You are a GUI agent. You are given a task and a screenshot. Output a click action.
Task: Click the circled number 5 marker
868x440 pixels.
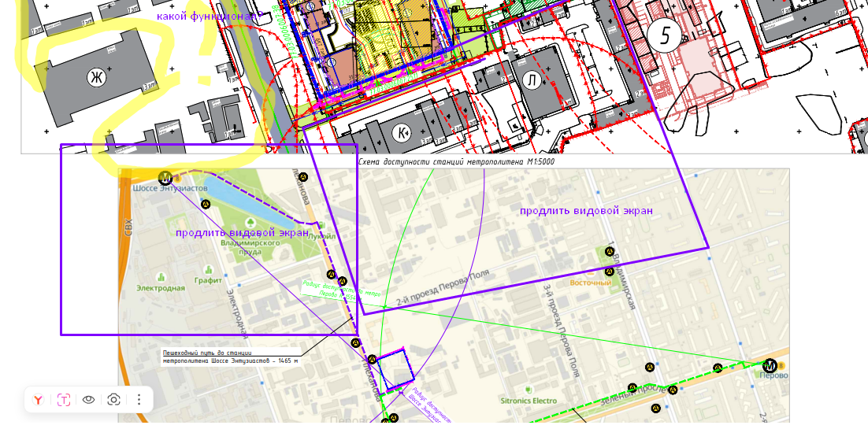665,36
